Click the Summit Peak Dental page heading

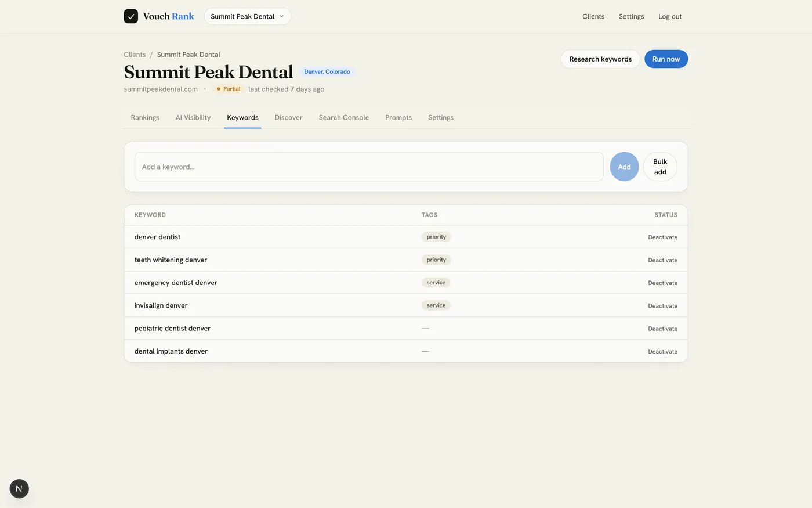click(x=208, y=72)
